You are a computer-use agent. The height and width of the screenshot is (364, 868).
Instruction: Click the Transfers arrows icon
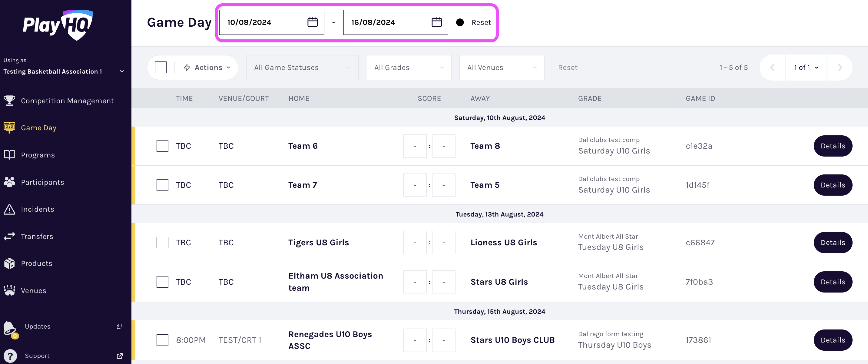9,236
